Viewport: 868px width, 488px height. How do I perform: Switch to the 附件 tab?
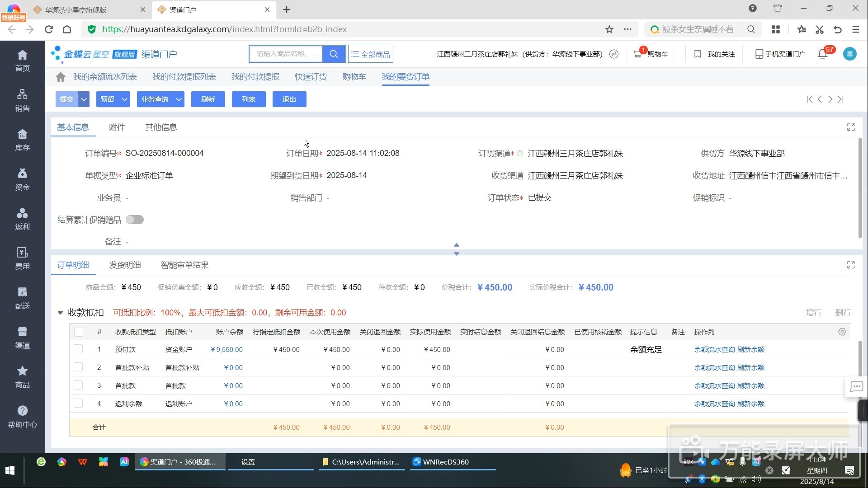point(117,127)
